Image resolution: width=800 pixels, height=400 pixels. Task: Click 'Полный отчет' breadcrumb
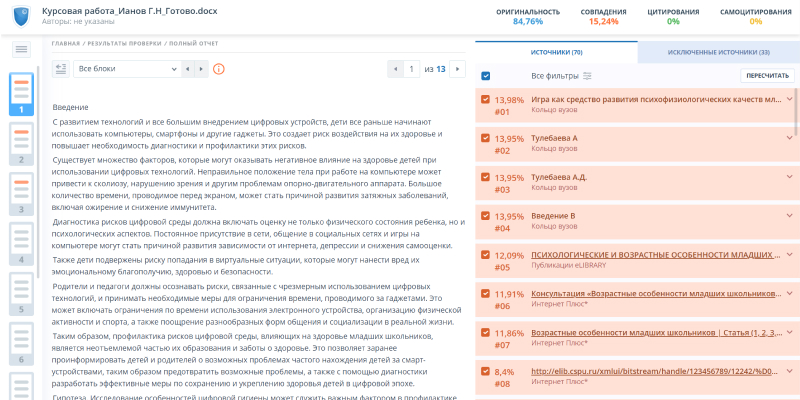coord(194,43)
